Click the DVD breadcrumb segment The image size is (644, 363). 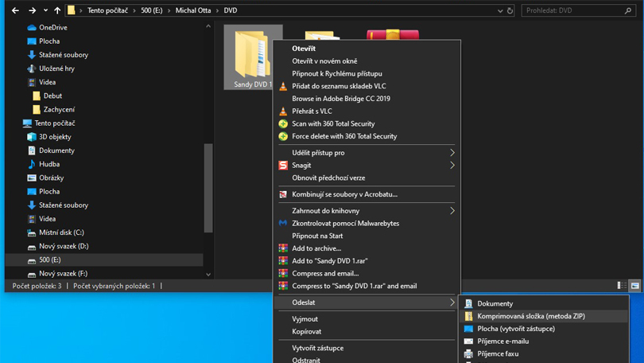click(231, 10)
